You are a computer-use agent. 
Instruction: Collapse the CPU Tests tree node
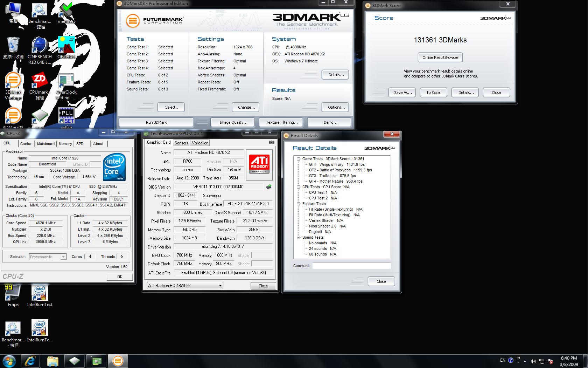[x=299, y=187]
